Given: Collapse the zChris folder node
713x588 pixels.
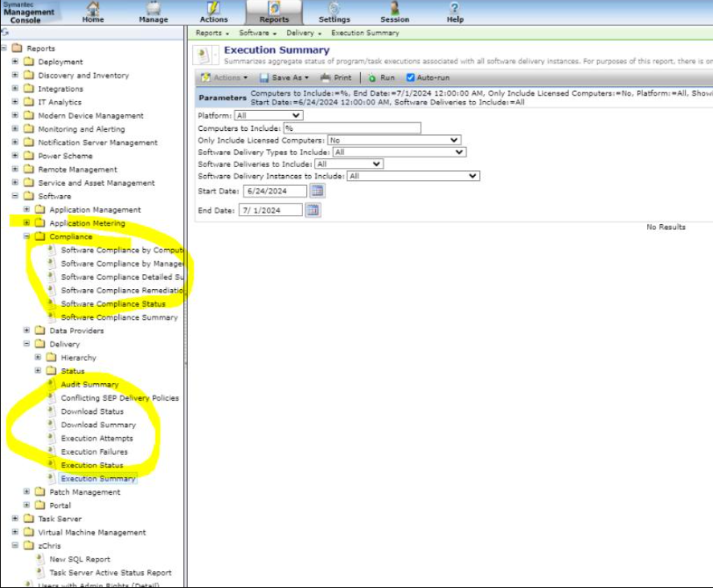Looking at the screenshot, I should 15,545.
